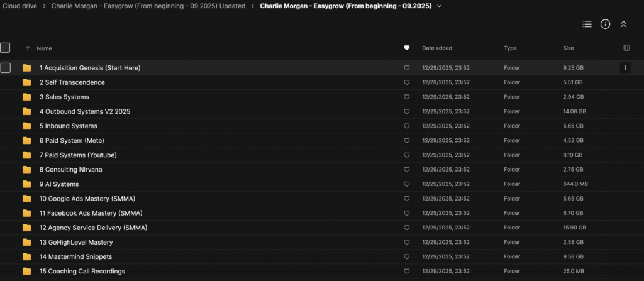Viewport: 644px width, 281px height.
Task: Click the Type column header
Action: 510,48
